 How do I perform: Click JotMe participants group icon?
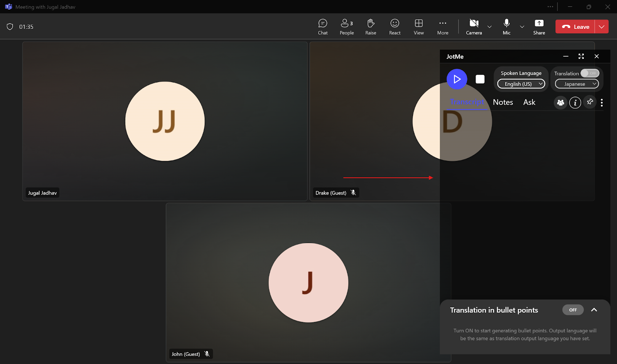pyautogui.click(x=560, y=102)
